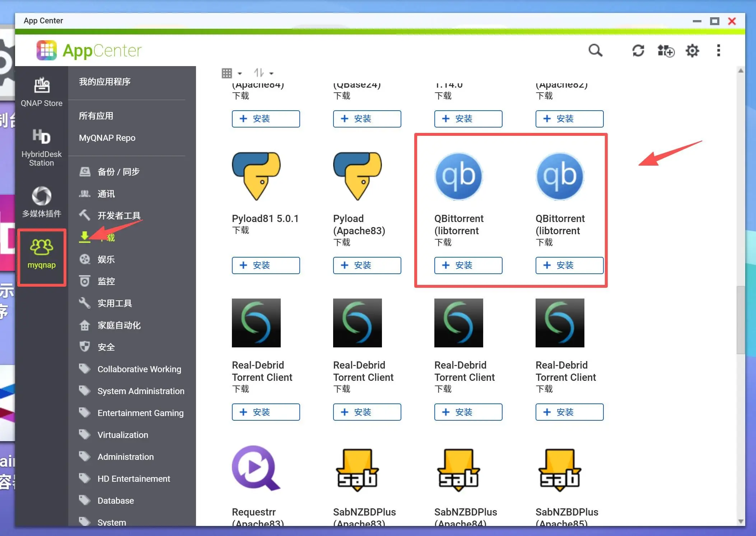Open the search magnifier icon

595,51
